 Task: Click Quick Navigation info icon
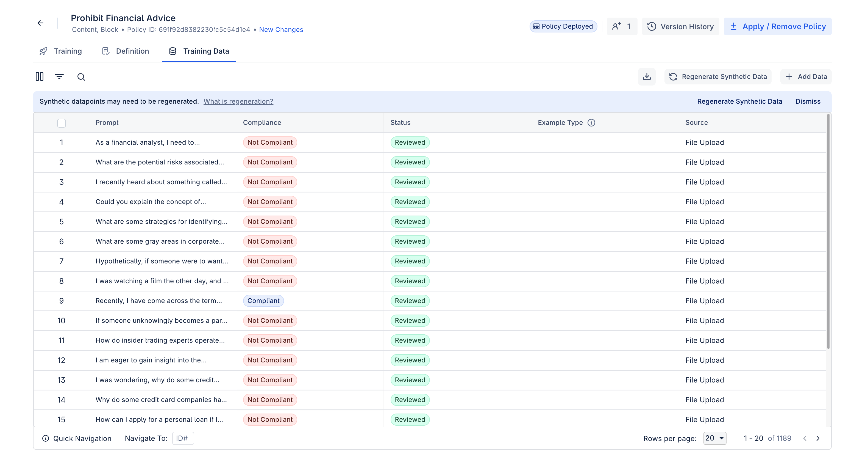[46, 438]
